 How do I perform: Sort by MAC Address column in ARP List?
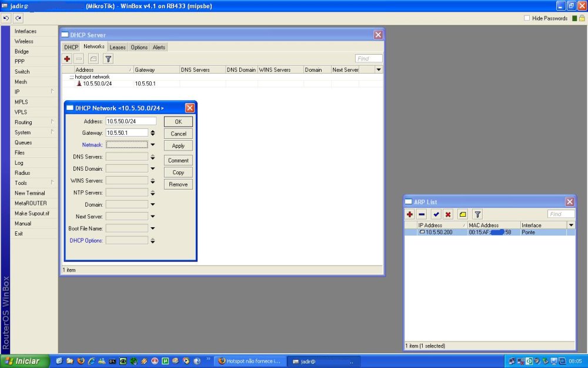(494, 225)
